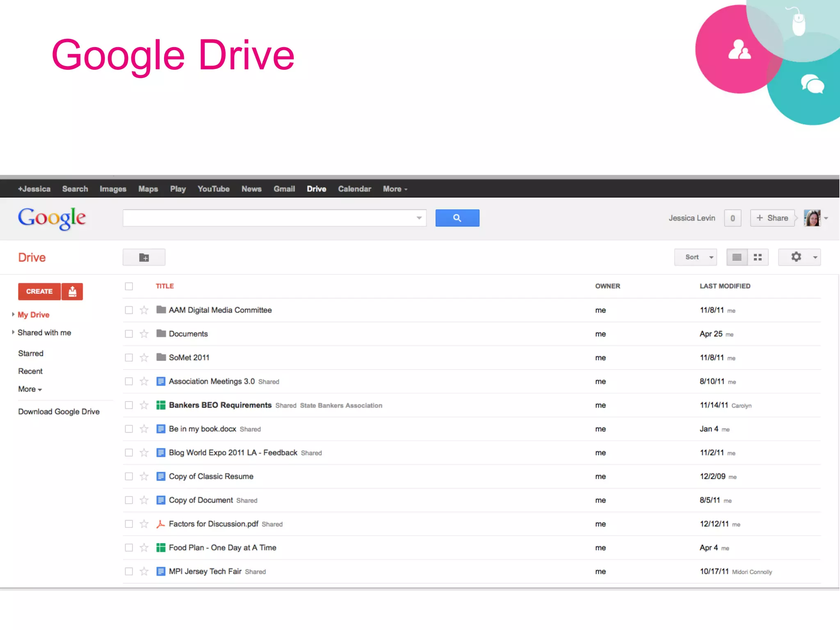Open +Jessica in the top bar
Image resolution: width=840 pixels, height=630 pixels.
pos(34,189)
